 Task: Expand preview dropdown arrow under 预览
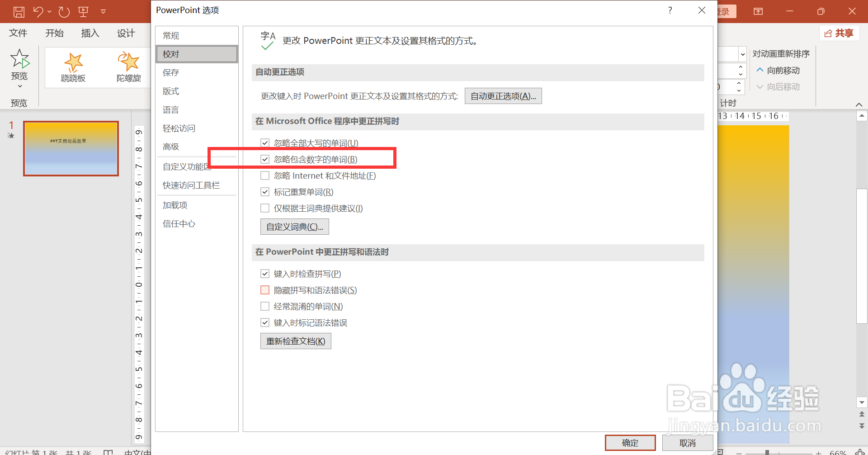click(x=19, y=86)
